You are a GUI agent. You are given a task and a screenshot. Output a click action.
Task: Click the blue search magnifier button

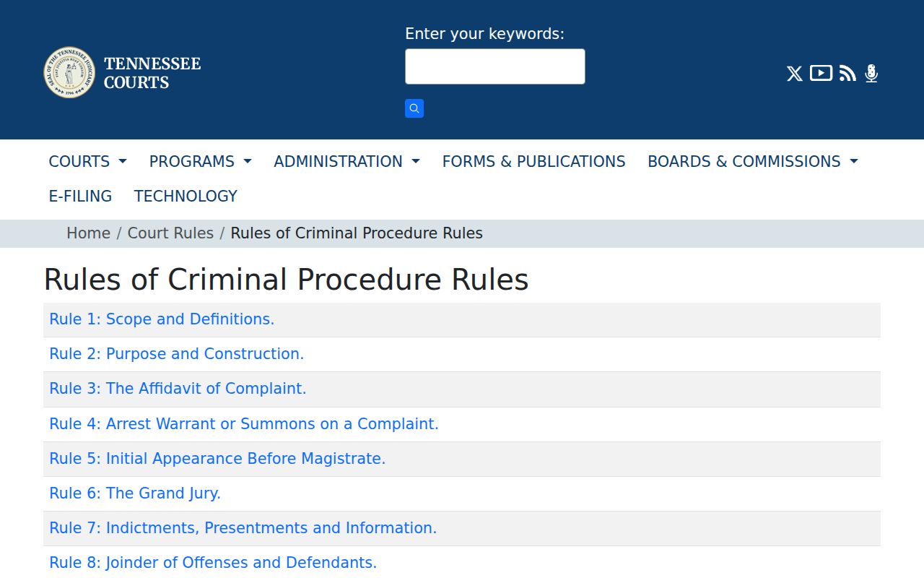pos(414,108)
